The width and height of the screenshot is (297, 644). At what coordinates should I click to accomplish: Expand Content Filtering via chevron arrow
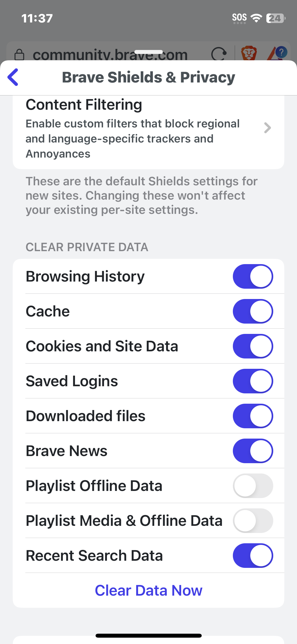[x=267, y=128]
